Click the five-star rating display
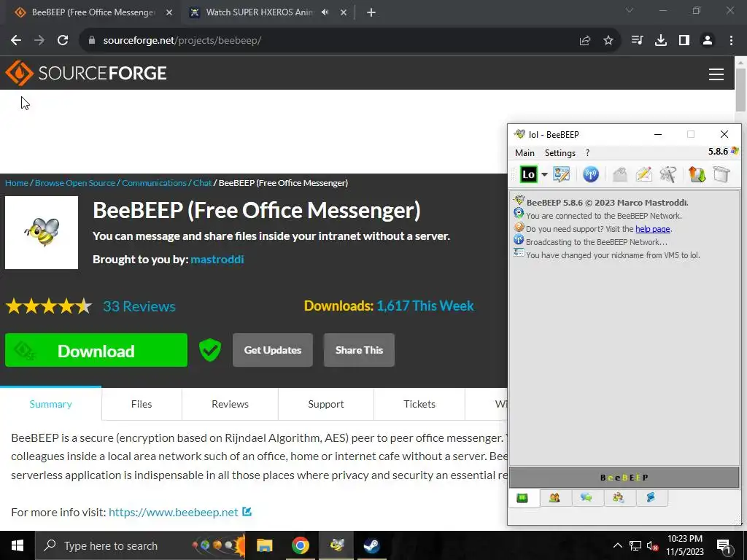 pyautogui.click(x=49, y=306)
